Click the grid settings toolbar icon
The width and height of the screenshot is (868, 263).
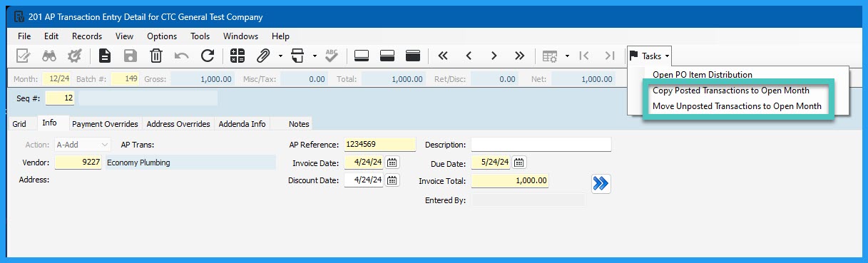[x=549, y=56]
